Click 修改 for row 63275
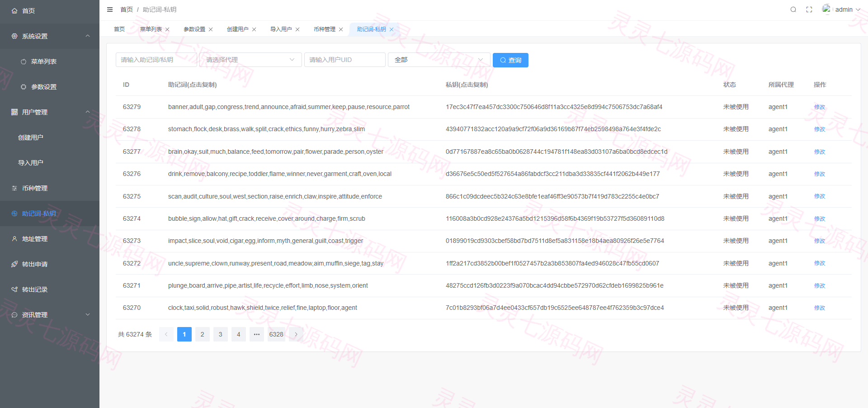868x408 pixels. [820, 196]
